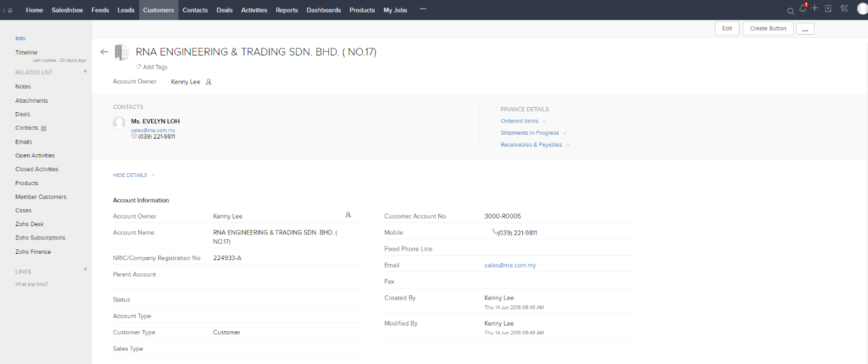Open the setup tools icon
868x364 pixels.
pyautogui.click(x=844, y=9)
